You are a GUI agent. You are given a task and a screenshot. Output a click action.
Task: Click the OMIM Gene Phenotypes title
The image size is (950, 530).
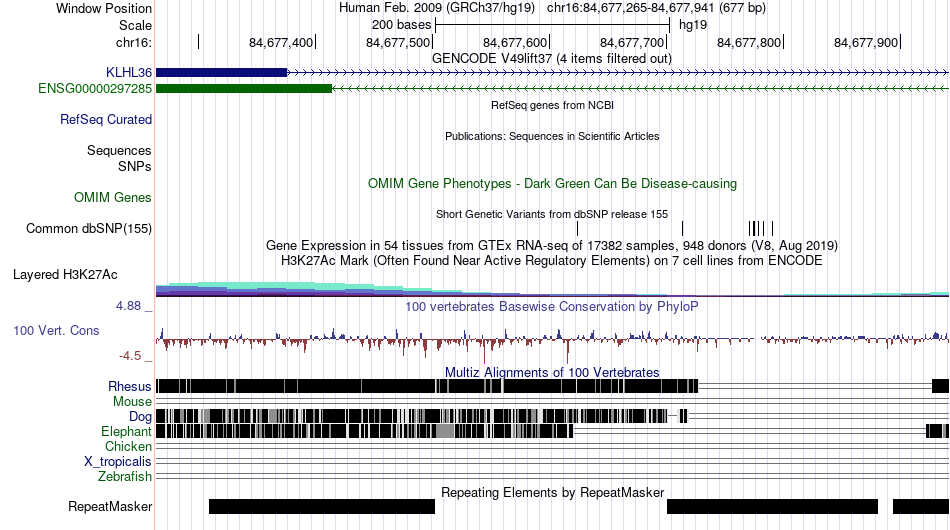pyautogui.click(x=553, y=184)
